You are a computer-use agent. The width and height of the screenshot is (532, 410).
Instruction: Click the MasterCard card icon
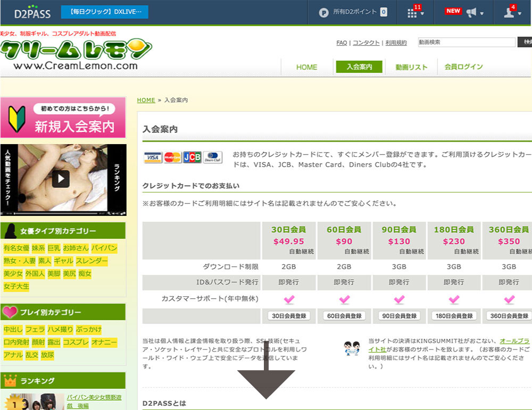pos(172,157)
